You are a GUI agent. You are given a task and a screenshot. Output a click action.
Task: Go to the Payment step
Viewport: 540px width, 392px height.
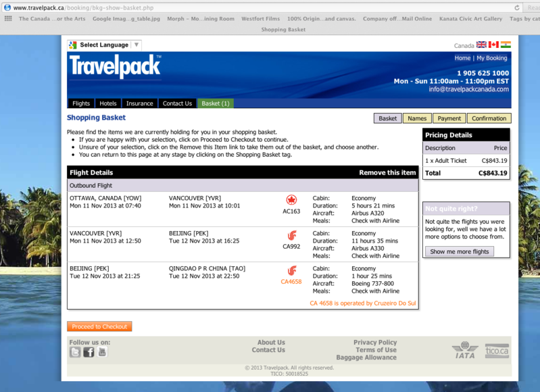click(x=449, y=118)
